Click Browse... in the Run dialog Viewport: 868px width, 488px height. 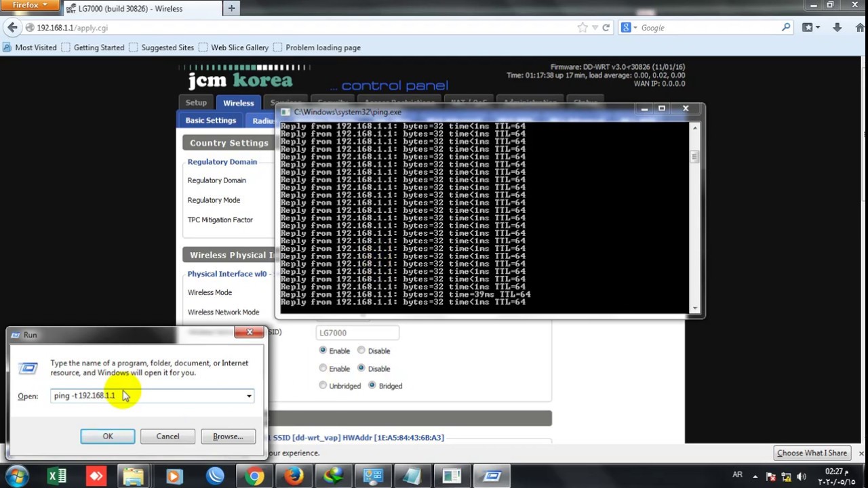(x=228, y=436)
